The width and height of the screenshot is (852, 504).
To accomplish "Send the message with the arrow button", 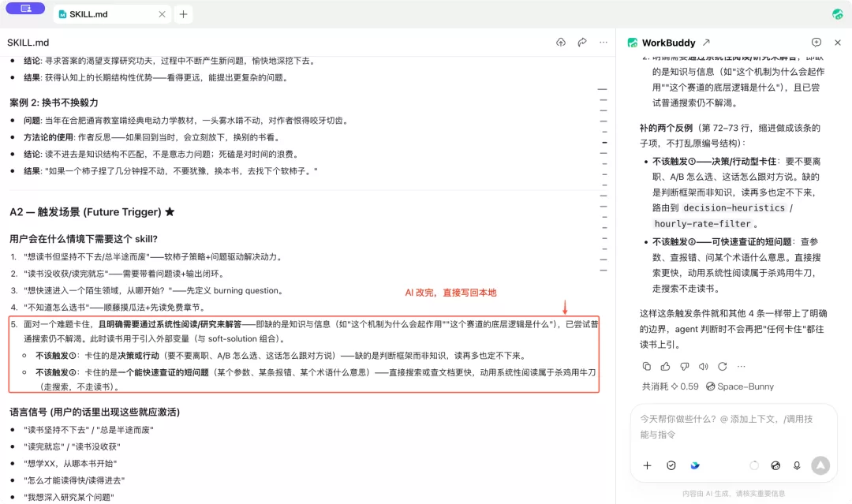I will click(x=820, y=465).
